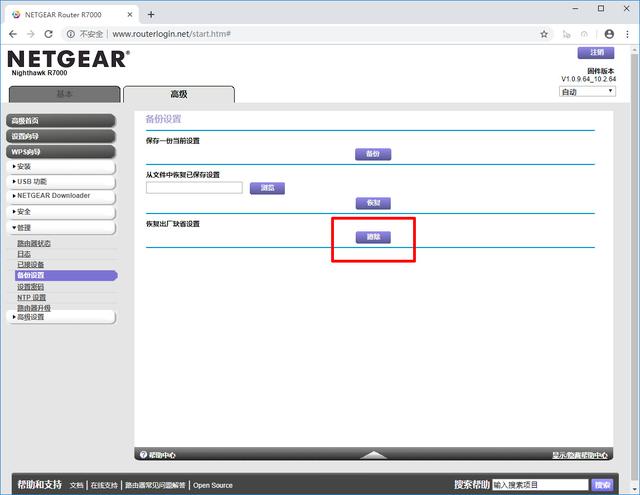Click the restore file path input field
Screen dimensions: 640x495
click(194, 188)
